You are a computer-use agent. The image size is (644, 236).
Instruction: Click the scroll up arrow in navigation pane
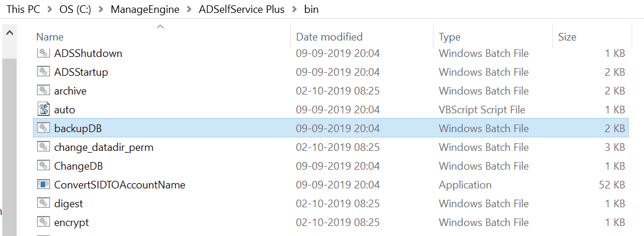point(9,33)
